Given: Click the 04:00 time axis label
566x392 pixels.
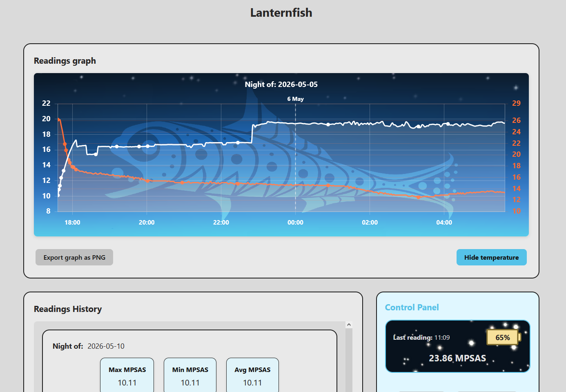Looking at the screenshot, I should coord(444,223).
